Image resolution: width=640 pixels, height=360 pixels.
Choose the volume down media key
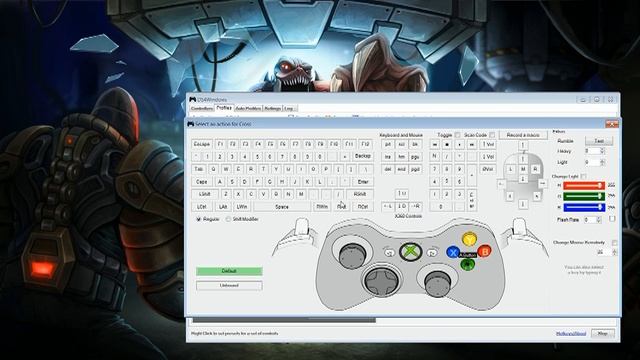487,157
